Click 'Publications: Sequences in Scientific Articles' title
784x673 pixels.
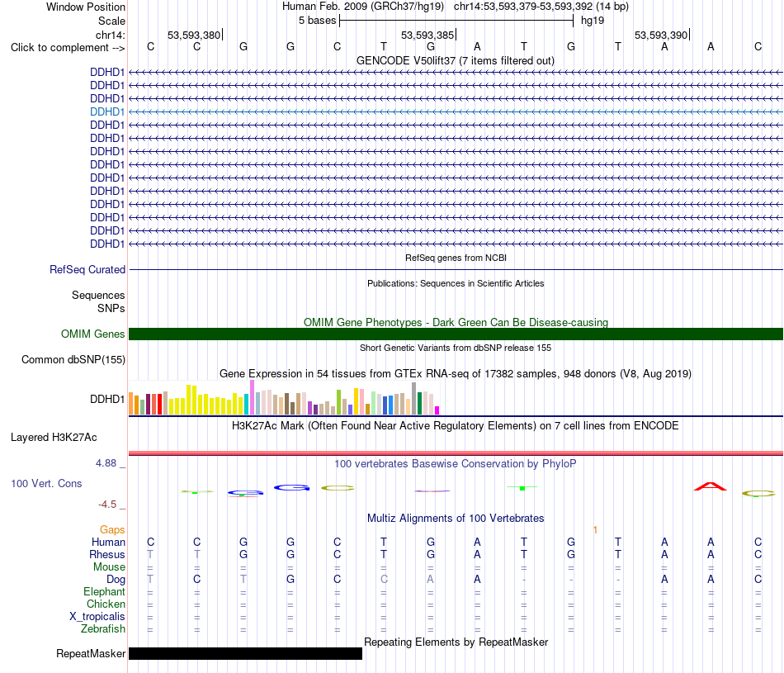point(456,283)
